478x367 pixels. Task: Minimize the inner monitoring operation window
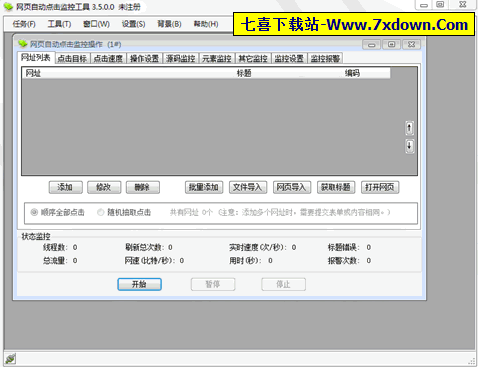[x=371, y=44]
